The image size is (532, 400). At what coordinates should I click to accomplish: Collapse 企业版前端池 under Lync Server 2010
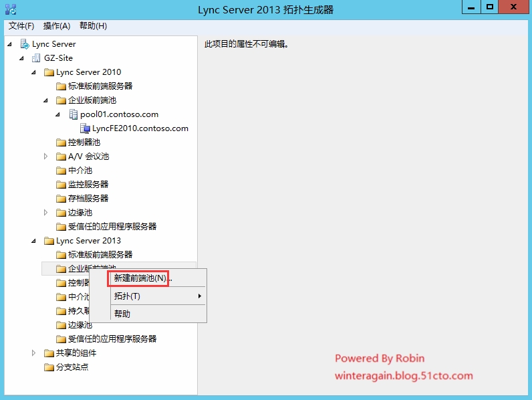[x=46, y=100]
